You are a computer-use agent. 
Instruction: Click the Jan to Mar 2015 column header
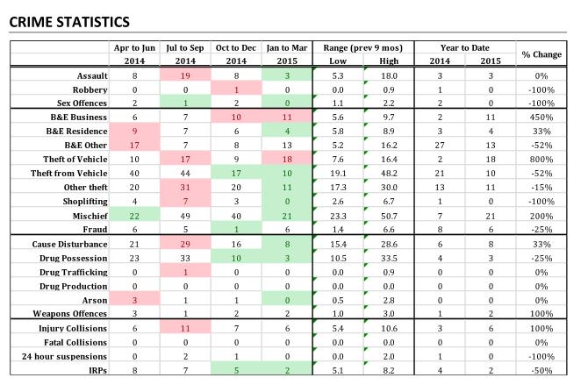point(287,53)
